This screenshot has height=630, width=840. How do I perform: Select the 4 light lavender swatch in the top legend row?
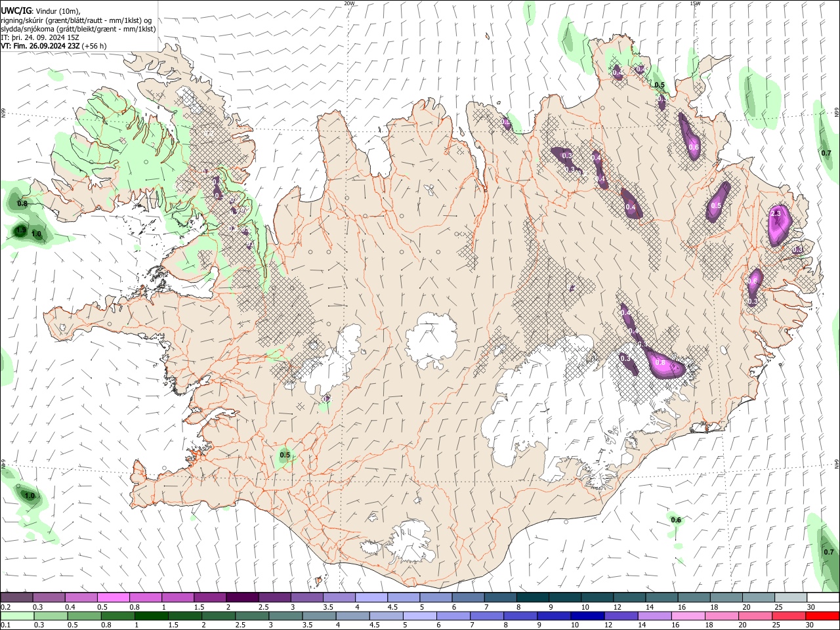371,597
